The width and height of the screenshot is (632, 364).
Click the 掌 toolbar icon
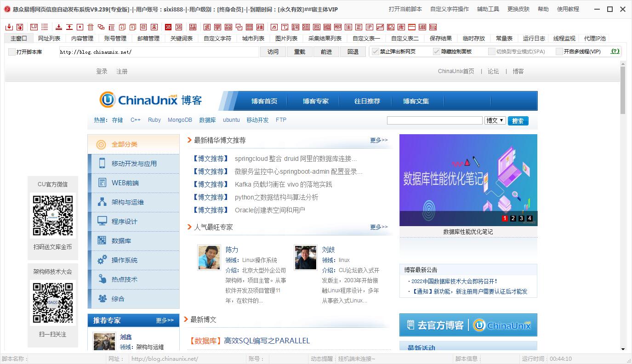(x=217, y=27)
